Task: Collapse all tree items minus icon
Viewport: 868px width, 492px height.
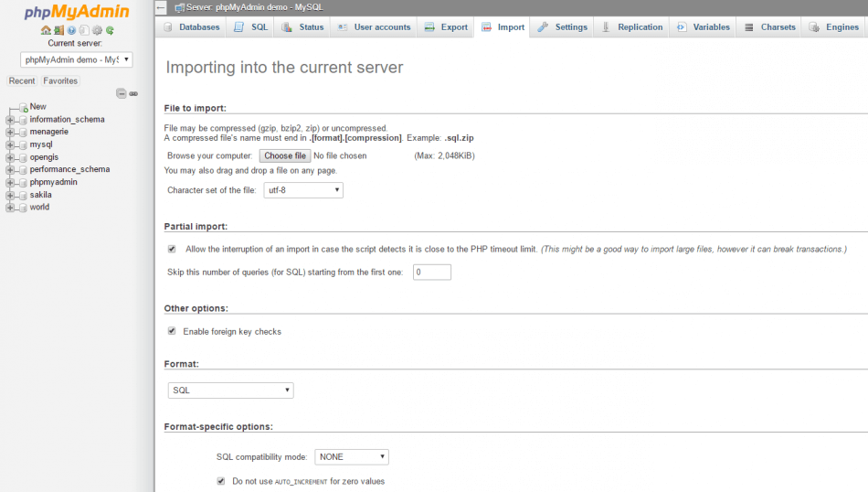Action: (x=122, y=93)
